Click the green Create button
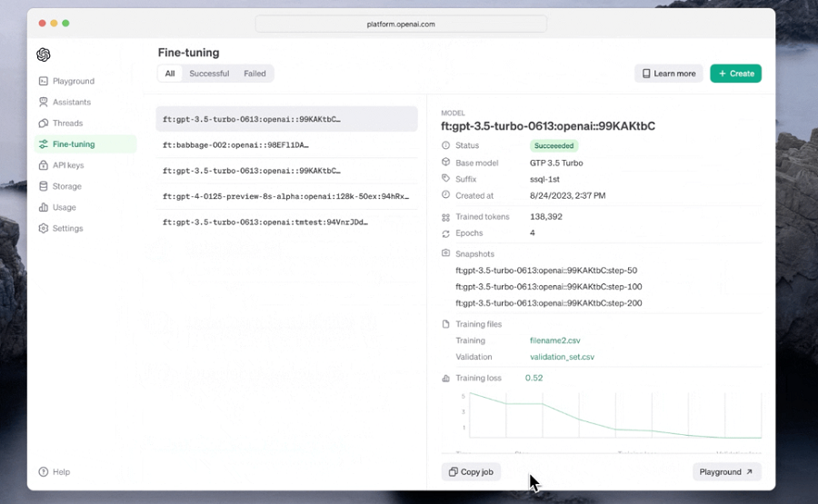818x504 pixels. [735, 74]
